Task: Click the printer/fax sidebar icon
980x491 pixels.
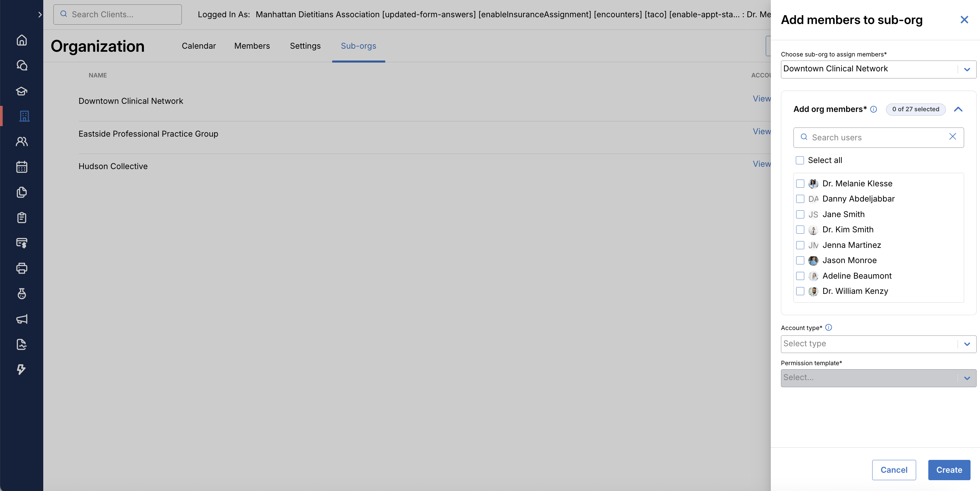Action: pyautogui.click(x=22, y=268)
